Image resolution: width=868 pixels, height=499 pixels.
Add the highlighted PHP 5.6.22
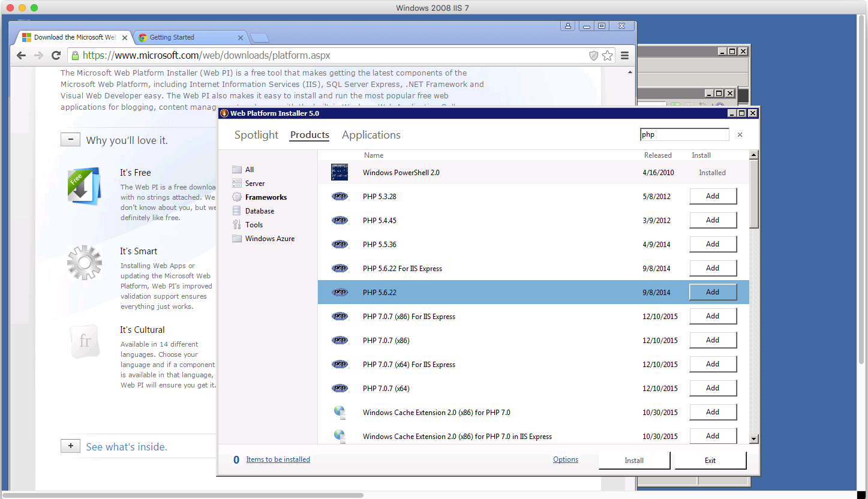(x=713, y=292)
